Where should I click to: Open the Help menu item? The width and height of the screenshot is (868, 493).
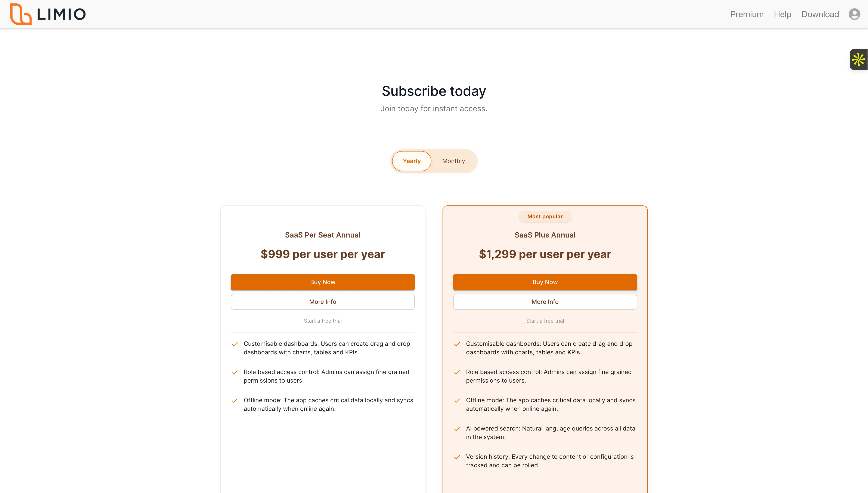click(x=782, y=14)
